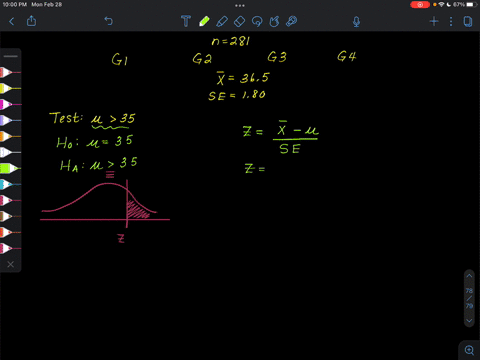Tap the battery status indicator
The width and height of the screenshot is (480, 360).
(471, 4)
